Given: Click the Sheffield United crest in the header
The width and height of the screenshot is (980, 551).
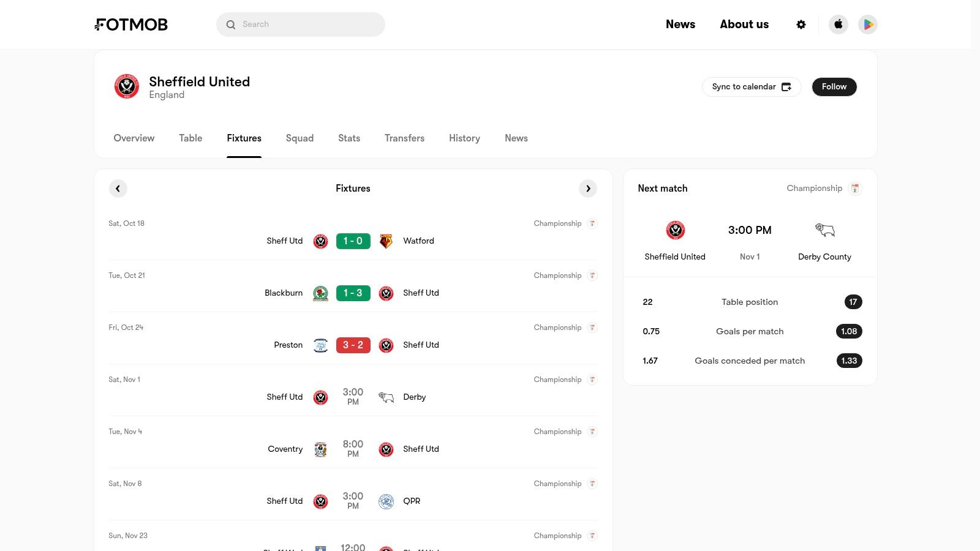Looking at the screenshot, I should pos(126,86).
